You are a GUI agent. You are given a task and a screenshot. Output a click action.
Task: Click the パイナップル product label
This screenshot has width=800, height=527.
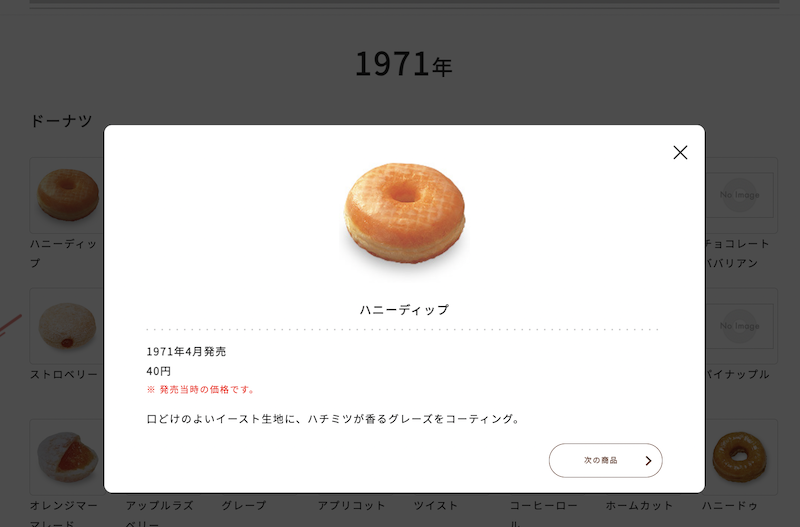[x=737, y=375]
